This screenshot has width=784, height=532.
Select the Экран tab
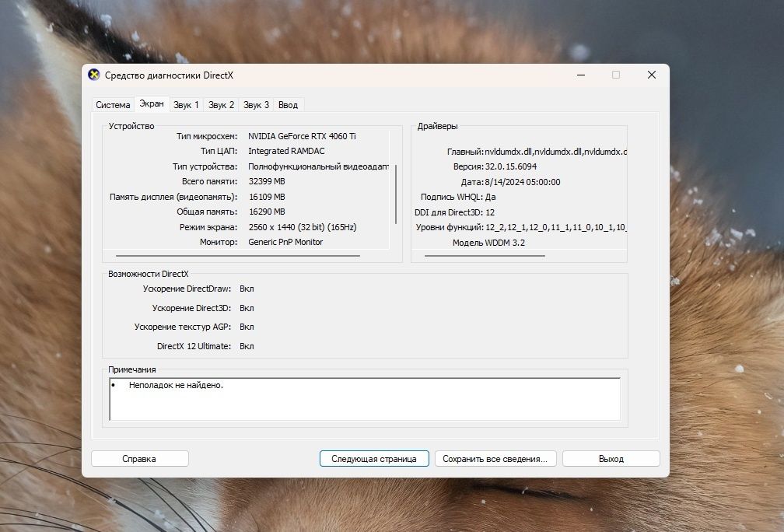[x=152, y=103]
